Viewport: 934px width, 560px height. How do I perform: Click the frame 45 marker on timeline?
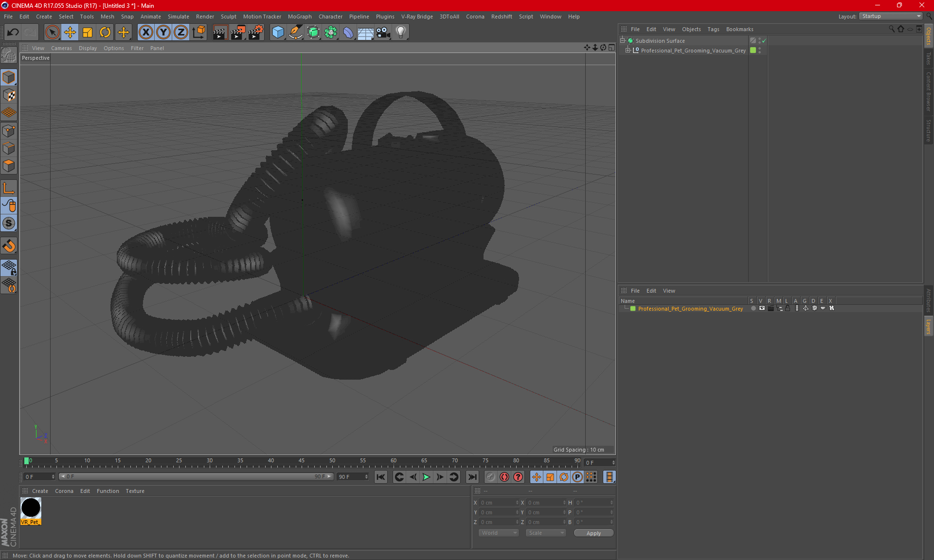pos(302,461)
